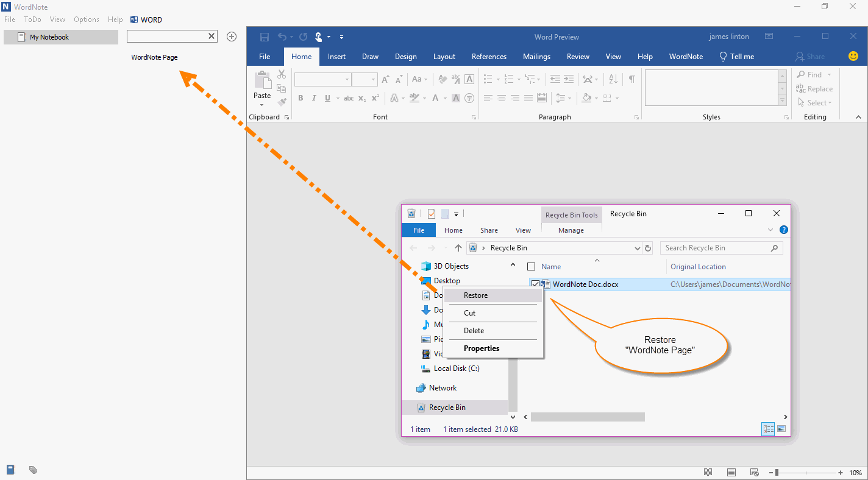Click the Refresh icon beside the Recycle Bin address bar

click(x=648, y=248)
